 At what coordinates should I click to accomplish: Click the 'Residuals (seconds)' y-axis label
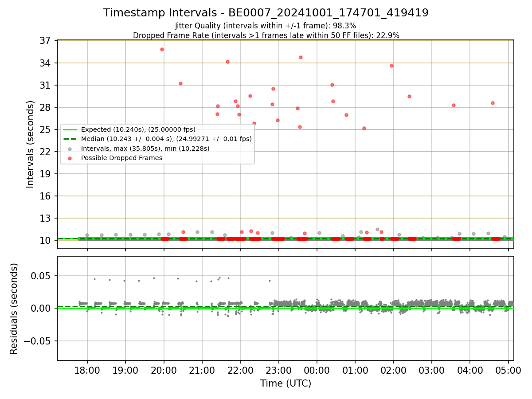pos(14,309)
